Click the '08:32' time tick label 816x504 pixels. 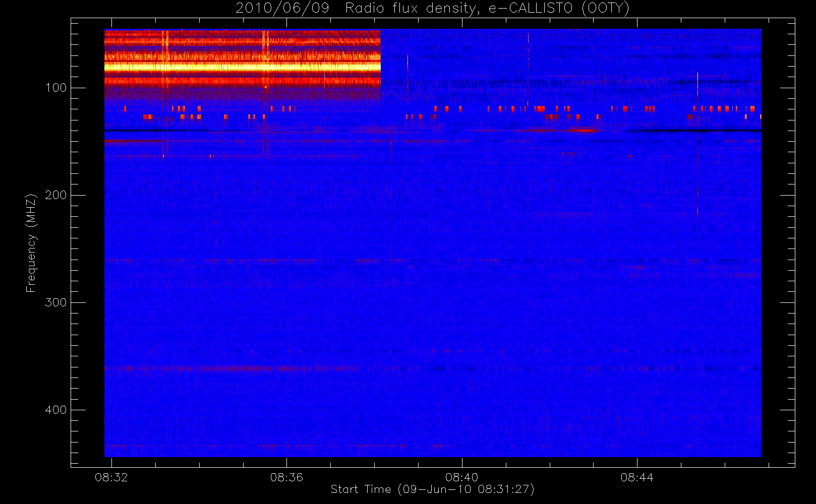[111, 477]
